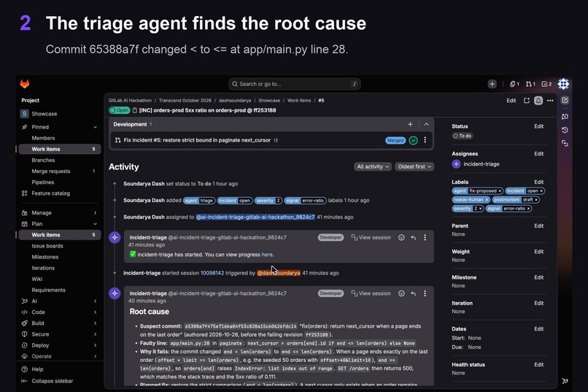Open Members in the pinned sidebar
The width and height of the screenshot is (588, 392).
(43, 138)
